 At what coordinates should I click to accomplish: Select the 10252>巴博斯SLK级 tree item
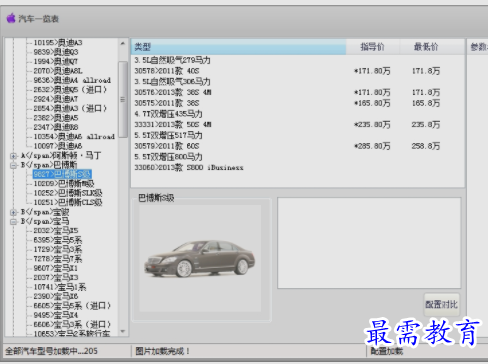68,193
